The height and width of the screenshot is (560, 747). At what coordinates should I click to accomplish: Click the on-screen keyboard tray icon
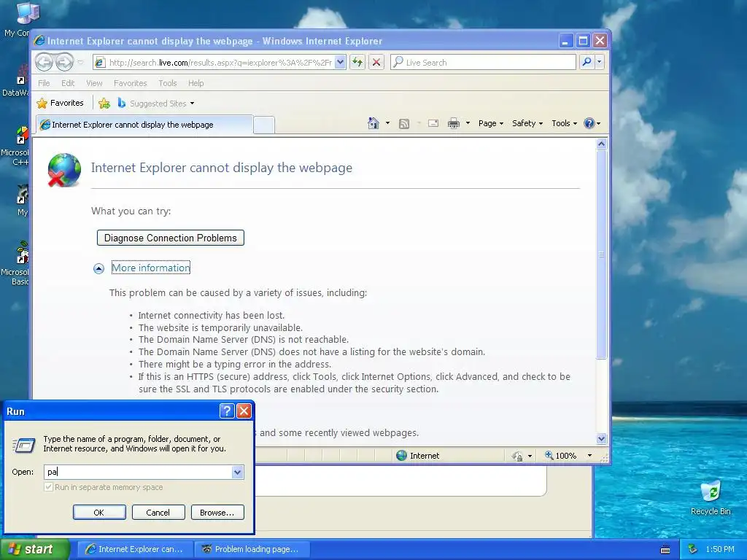665,550
